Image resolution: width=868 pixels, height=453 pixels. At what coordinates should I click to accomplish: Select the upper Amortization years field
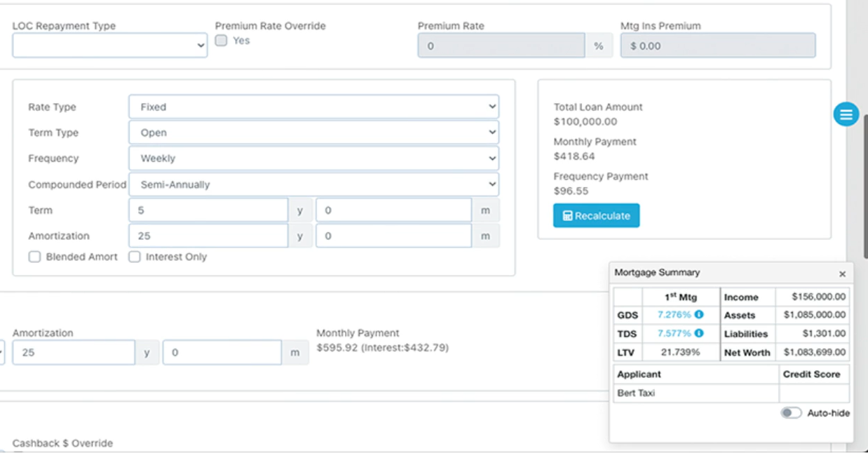[208, 236]
